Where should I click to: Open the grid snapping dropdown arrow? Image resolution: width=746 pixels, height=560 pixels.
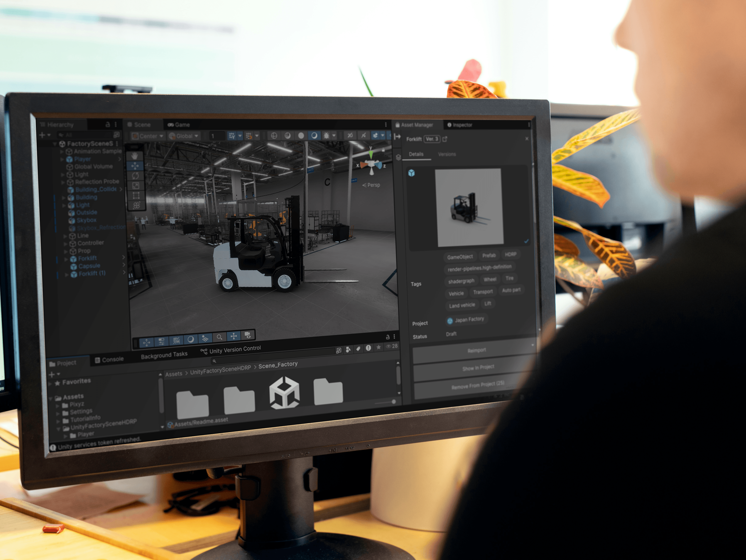(x=240, y=136)
